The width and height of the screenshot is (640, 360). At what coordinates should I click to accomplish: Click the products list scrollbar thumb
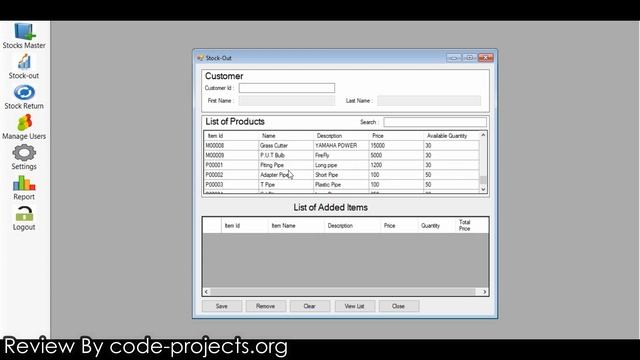pyautogui.click(x=483, y=180)
